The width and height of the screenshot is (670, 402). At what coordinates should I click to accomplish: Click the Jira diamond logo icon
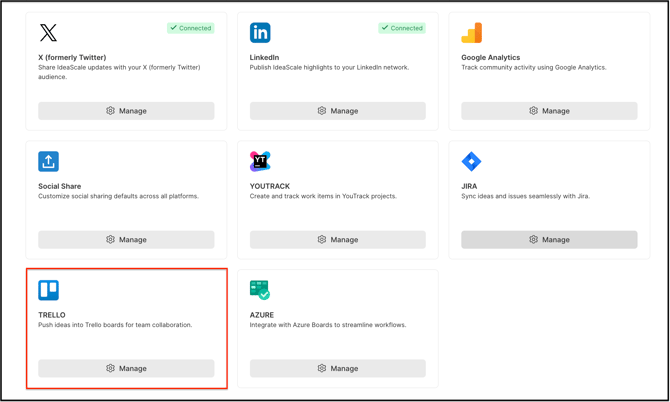tap(471, 161)
